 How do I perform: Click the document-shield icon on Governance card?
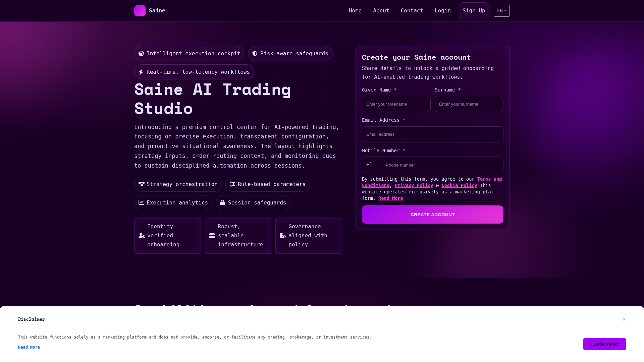click(x=283, y=236)
